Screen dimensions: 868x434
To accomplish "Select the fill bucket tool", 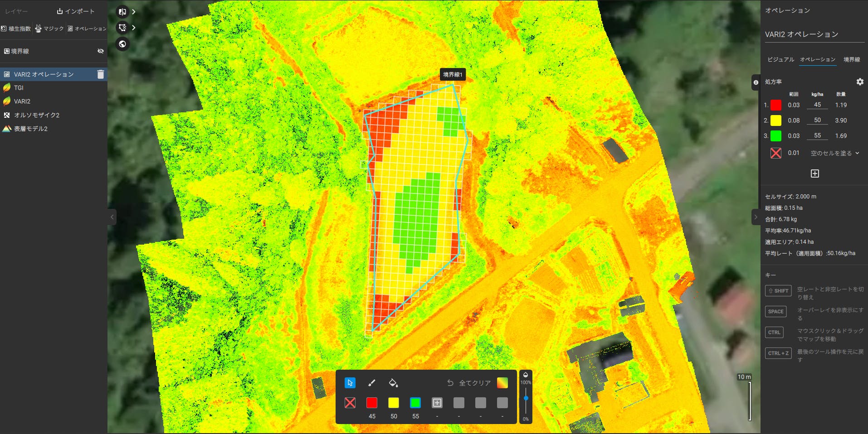I will point(393,383).
